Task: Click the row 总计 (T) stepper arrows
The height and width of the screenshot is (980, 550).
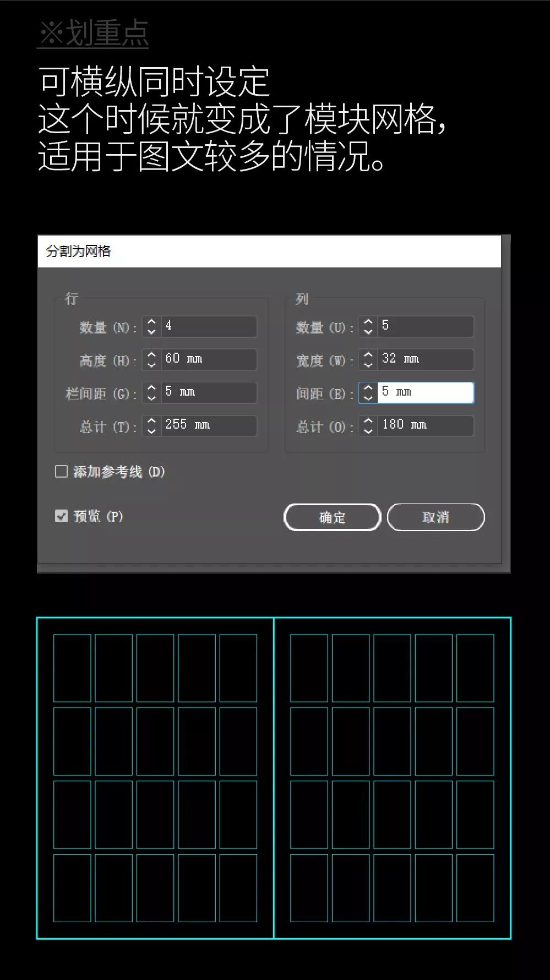Action: pos(151,425)
